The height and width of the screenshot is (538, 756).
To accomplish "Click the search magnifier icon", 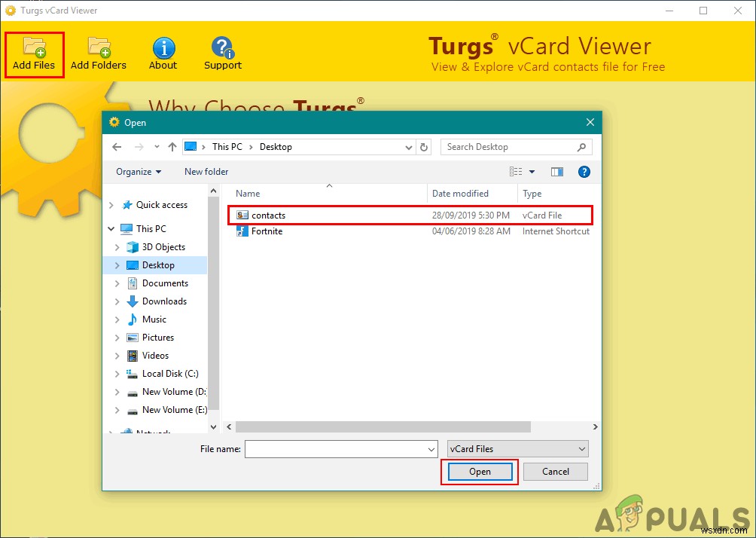I will pos(581,147).
